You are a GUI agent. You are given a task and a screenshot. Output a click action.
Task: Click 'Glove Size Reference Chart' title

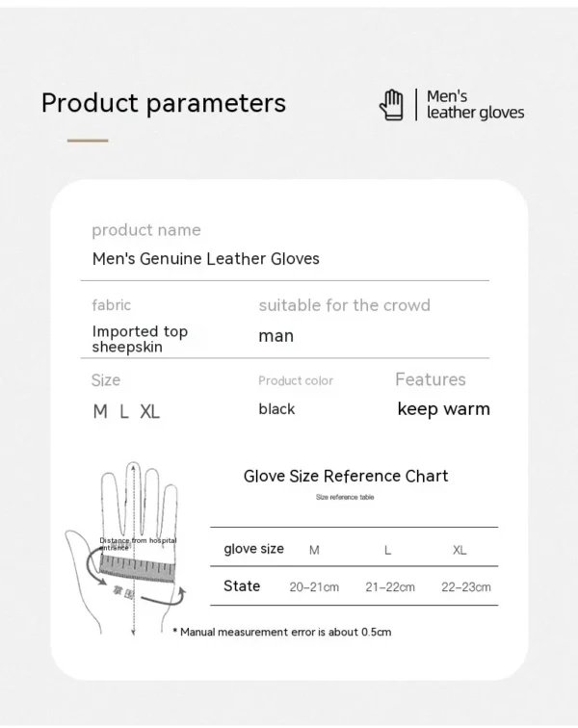[x=346, y=476]
